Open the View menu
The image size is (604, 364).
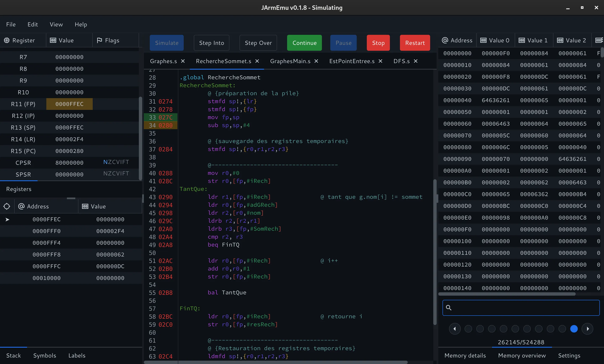[x=56, y=25]
